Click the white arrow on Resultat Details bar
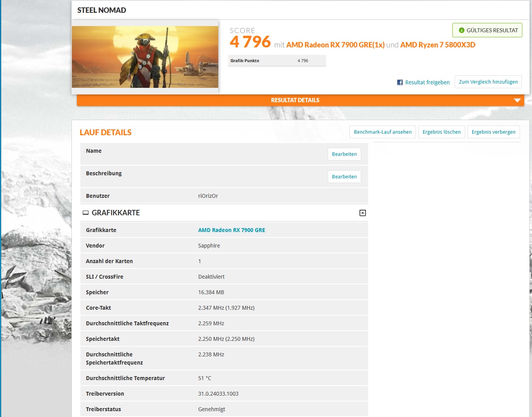Image resolution: width=532 pixels, height=417 pixels. tap(517, 100)
